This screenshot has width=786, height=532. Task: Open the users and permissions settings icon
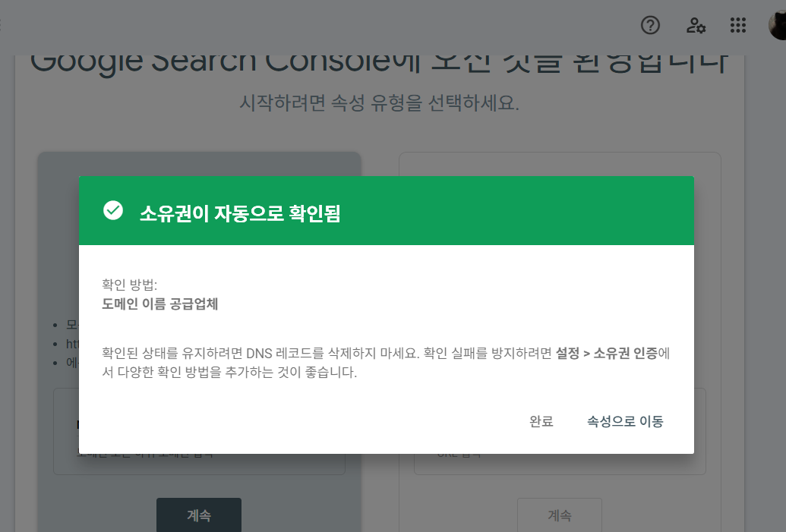point(696,25)
